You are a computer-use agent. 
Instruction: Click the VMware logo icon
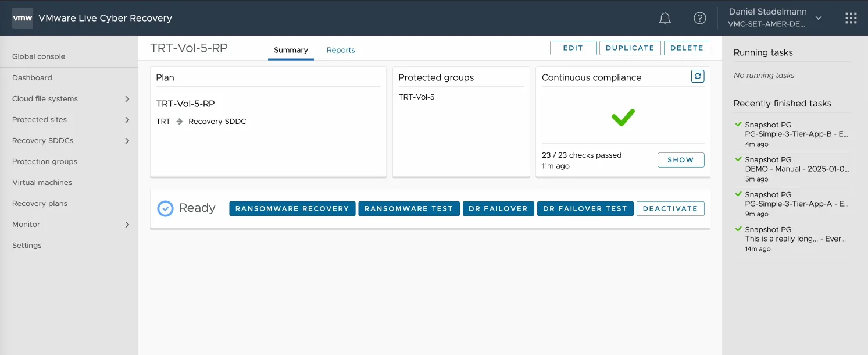click(23, 18)
